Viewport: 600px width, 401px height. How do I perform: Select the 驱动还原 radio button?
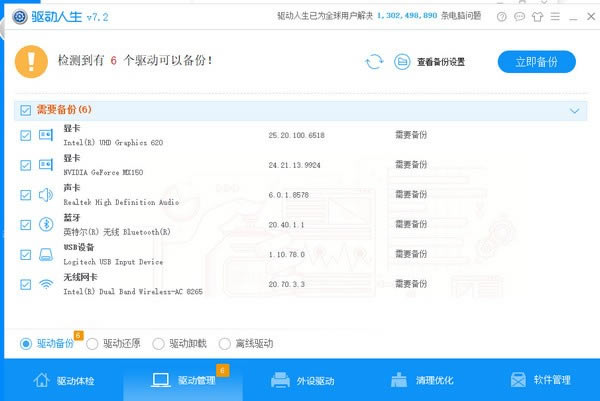(92, 344)
